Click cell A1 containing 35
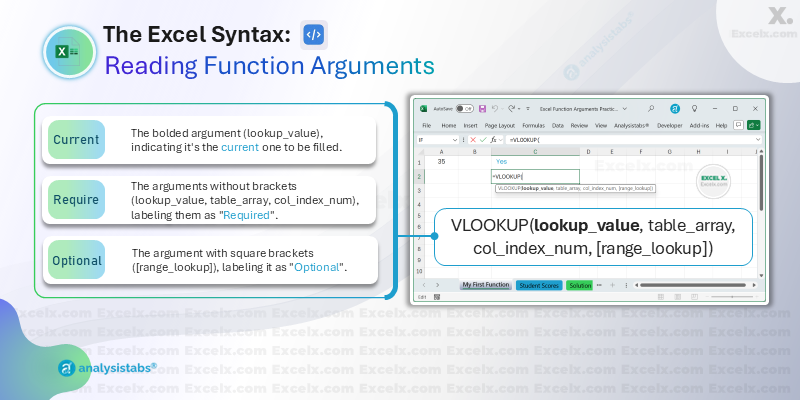The width and height of the screenshot is (800, 400). point(441,162)
